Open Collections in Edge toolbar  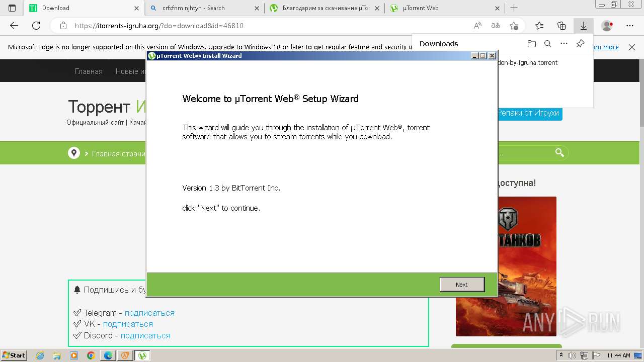(x=561, y=26)
